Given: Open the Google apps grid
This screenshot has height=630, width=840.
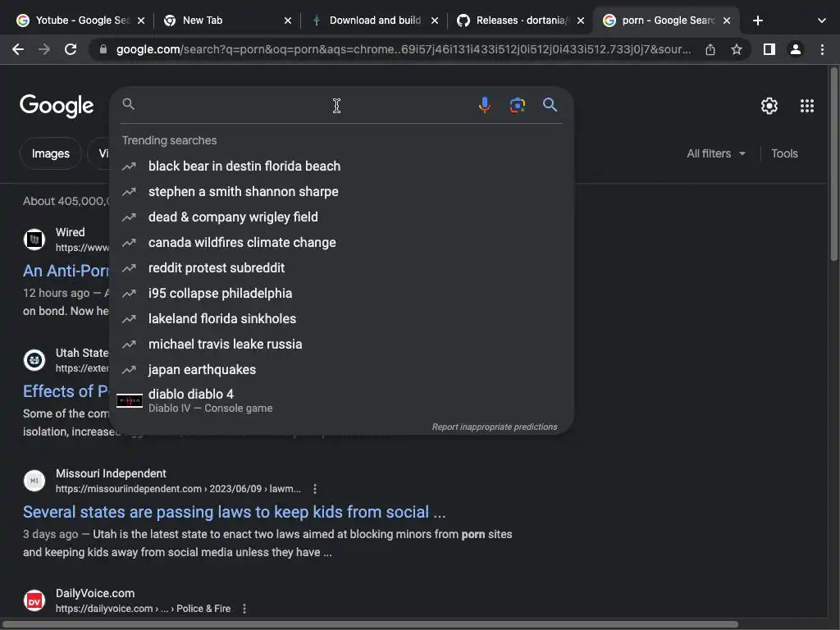Looking at the screenshot, I should coord(807,106).
